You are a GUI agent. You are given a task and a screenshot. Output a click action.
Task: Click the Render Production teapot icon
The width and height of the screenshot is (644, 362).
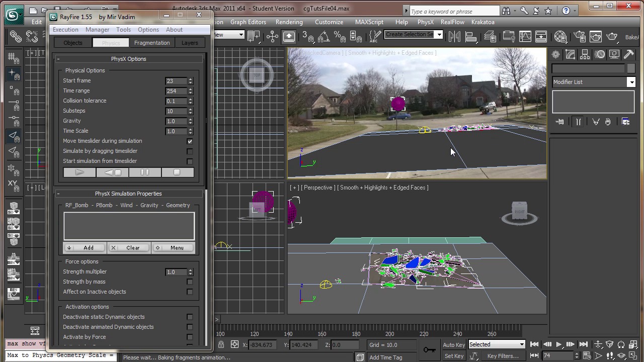pyautogui.click(x=612, y=36)
